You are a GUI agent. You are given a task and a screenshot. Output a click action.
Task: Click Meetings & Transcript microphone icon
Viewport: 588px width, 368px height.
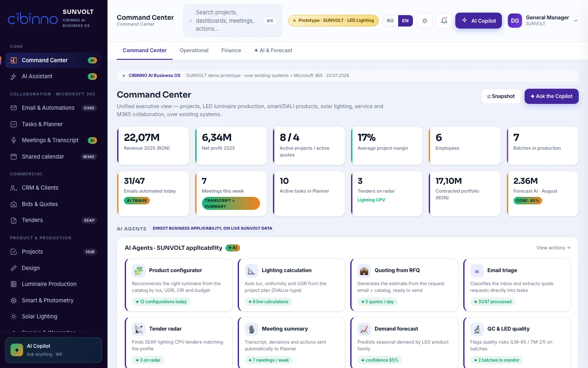click(13, 140)
